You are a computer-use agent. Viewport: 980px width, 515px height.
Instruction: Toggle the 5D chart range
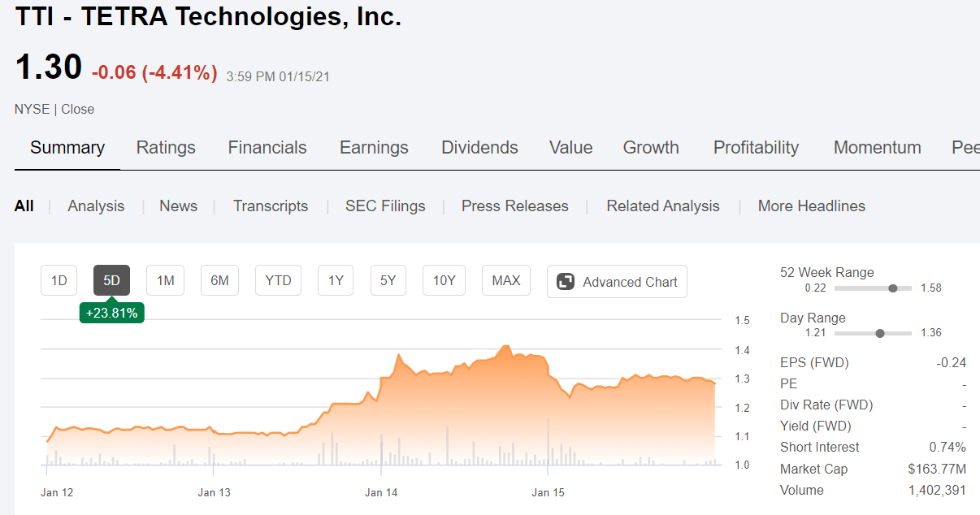click(111, 279)
